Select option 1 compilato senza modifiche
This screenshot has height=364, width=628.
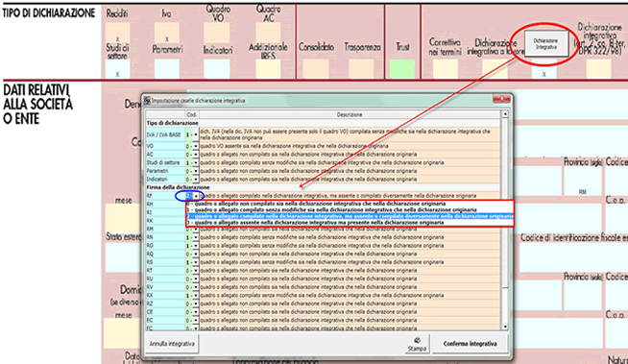[350, 209]
